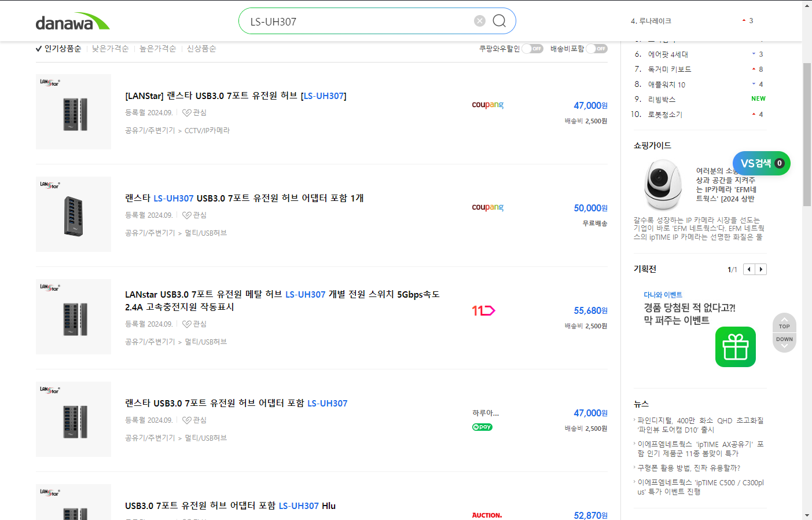
Task: Click the 50,000원 price
Action: click(590, 208)
